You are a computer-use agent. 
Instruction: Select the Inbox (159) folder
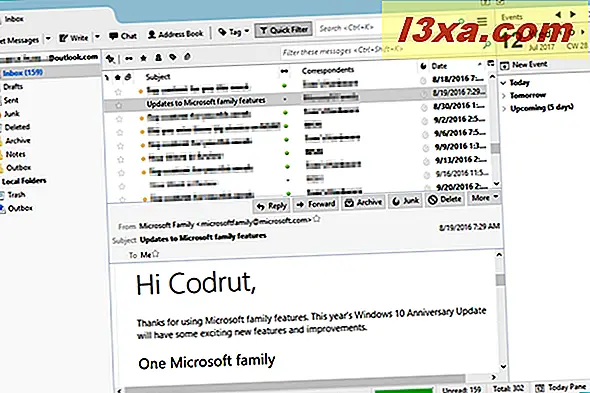point(23,73)
